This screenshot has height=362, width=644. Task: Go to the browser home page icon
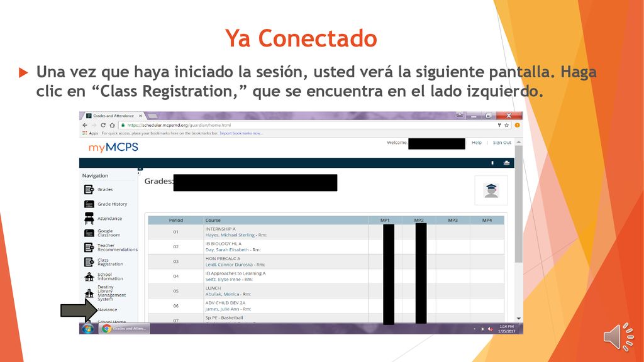(x=112, y=125)
